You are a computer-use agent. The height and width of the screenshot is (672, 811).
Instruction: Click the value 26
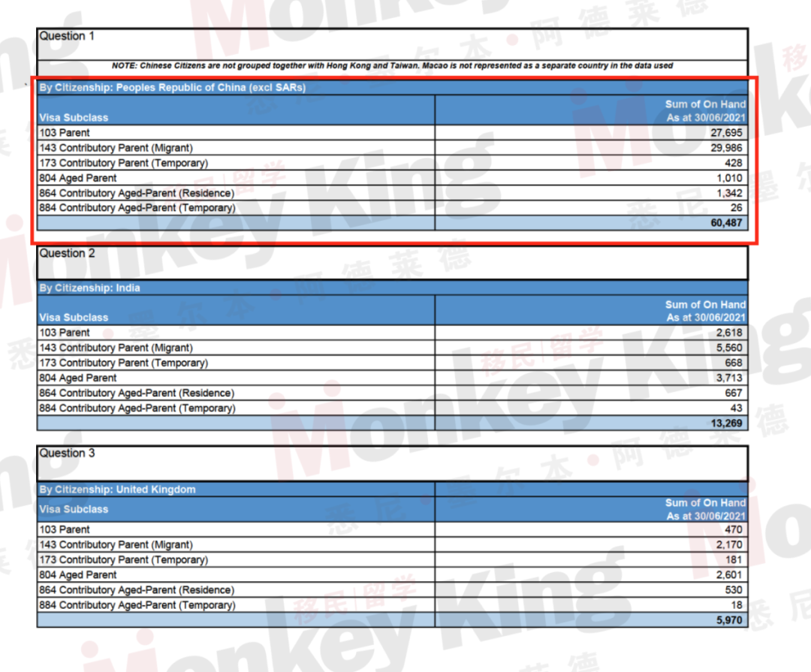click(737, 208)
